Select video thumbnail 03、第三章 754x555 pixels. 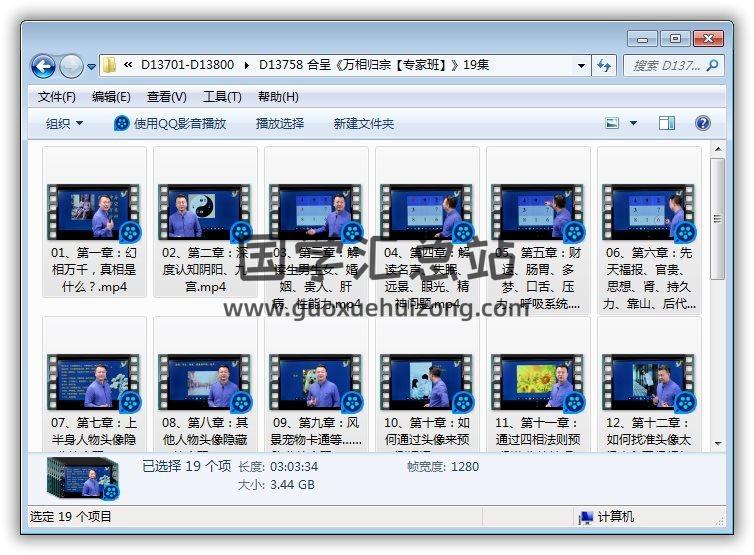(316, 212)
